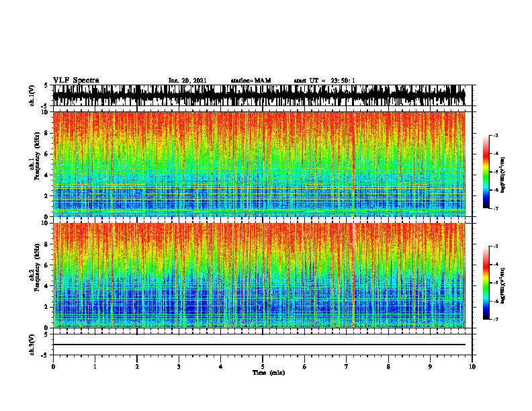Click the black ch.1 voltage waveform trace

(x=259, y=95)
